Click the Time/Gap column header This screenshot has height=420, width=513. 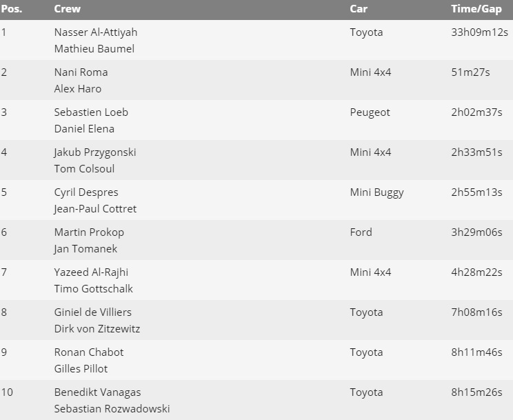(x=476, y=9)
